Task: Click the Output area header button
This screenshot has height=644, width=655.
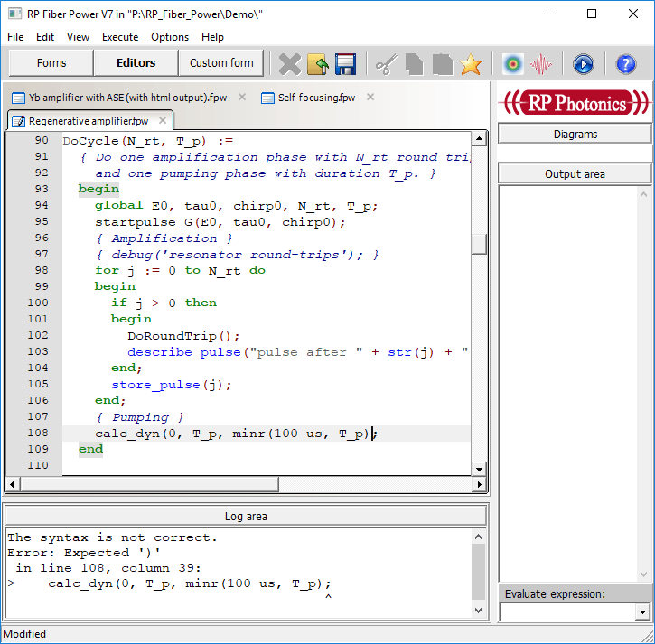Action: [x=575, y=173]
